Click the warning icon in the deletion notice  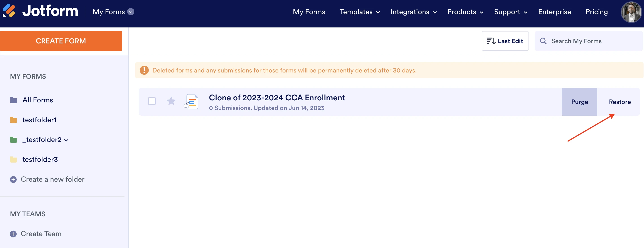(144, 70)
